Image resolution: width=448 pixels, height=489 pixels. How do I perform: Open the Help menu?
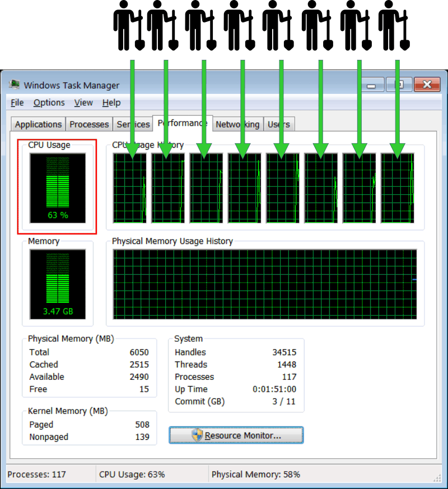[x=111, y=102]
